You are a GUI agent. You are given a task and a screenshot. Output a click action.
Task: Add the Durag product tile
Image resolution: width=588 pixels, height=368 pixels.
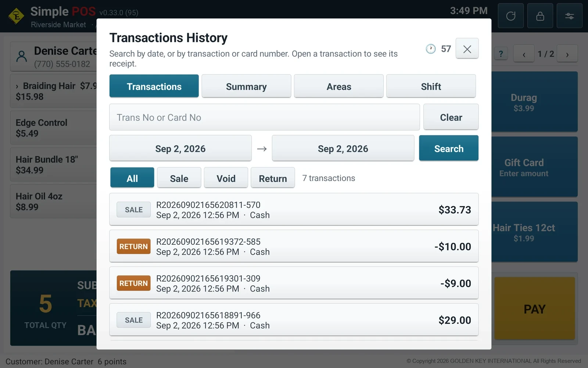(x=534, y=102)
